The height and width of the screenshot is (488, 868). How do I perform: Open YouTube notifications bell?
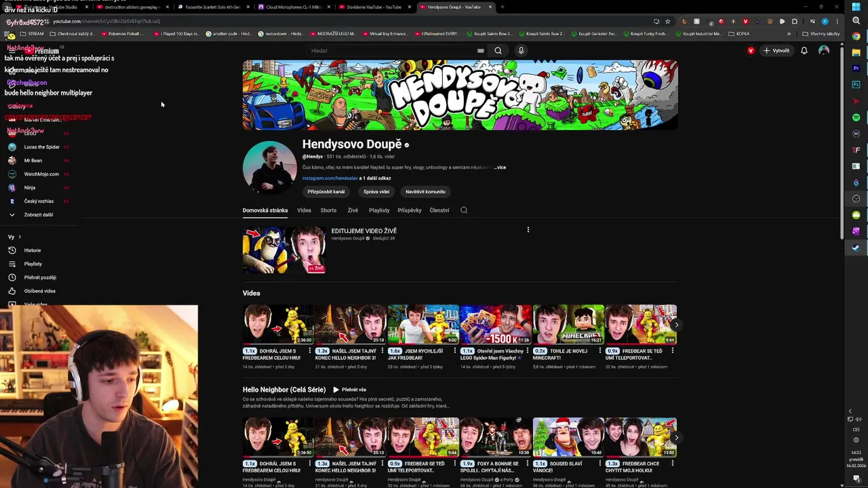pyautogui.click(x=804, y=50)
